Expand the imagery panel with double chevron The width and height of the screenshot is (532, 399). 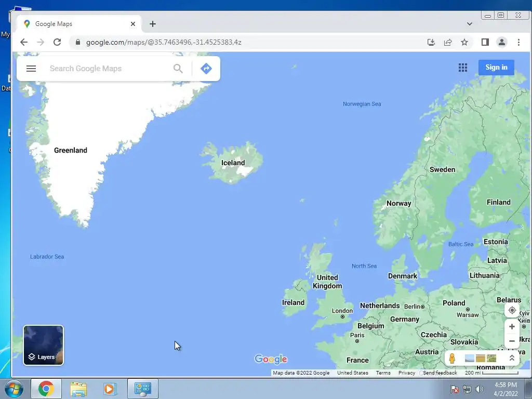(x=512, y=358)
